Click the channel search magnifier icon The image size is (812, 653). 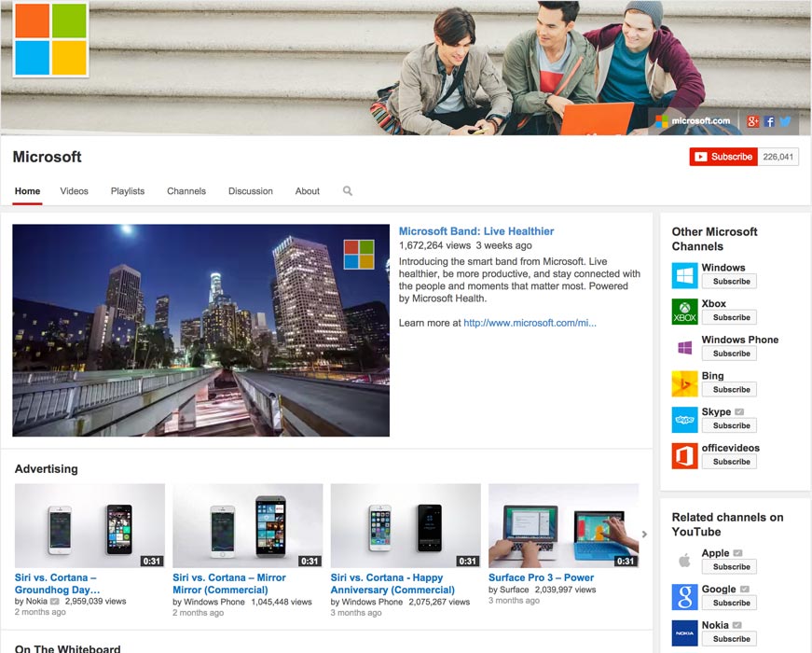[x=348, y=190]
